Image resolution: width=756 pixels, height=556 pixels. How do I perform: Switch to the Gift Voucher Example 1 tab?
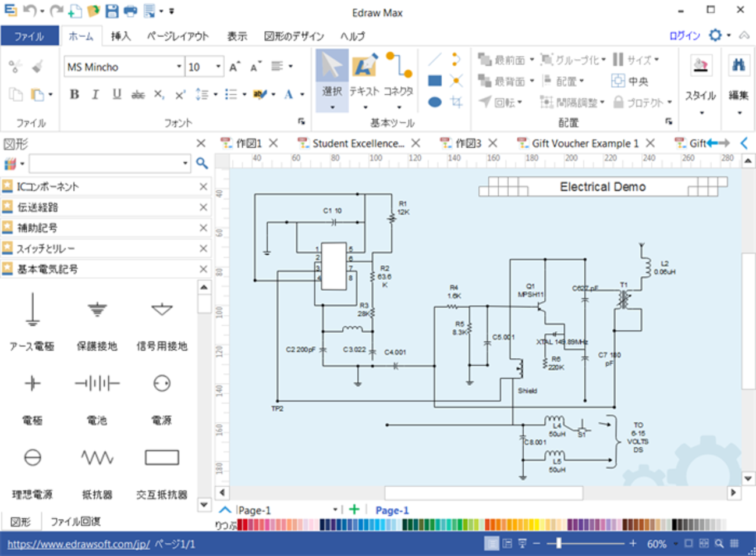584,143
